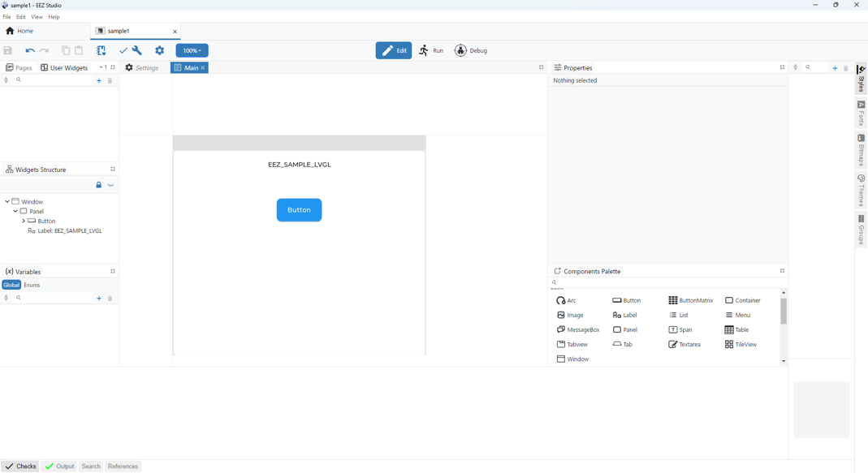
Task: Click the Build wrench icon in toolbar
Action: (x=137, y=50)
